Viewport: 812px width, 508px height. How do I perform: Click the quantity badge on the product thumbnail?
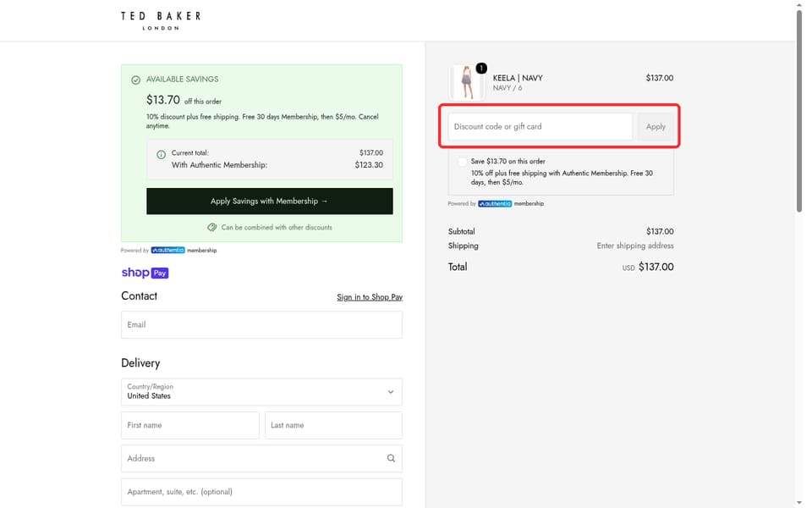point(481,68)
